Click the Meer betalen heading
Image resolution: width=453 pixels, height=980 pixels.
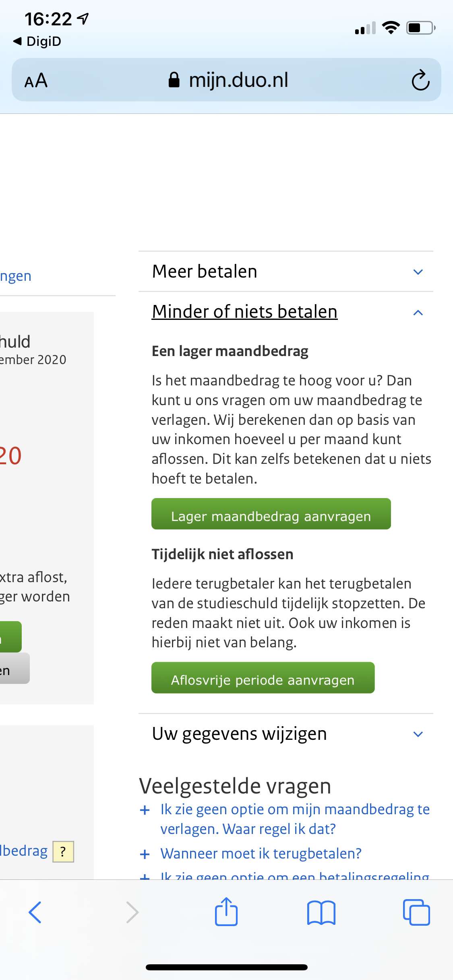point(205,272)
